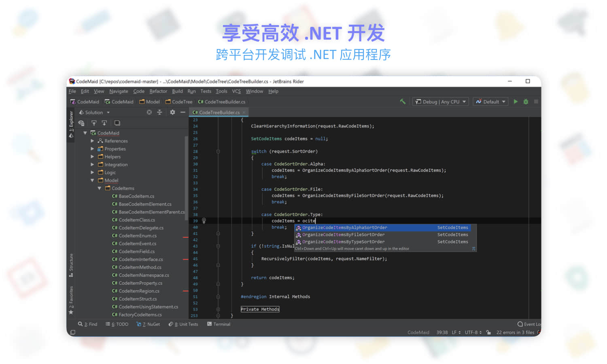607x364 pixels.
Task: Open the Unit Tests tool window
Action: 183,324
